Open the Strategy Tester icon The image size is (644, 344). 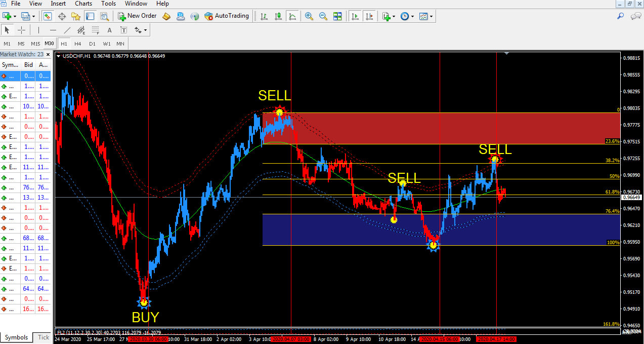pyautogui.click(x=104, y=16)
